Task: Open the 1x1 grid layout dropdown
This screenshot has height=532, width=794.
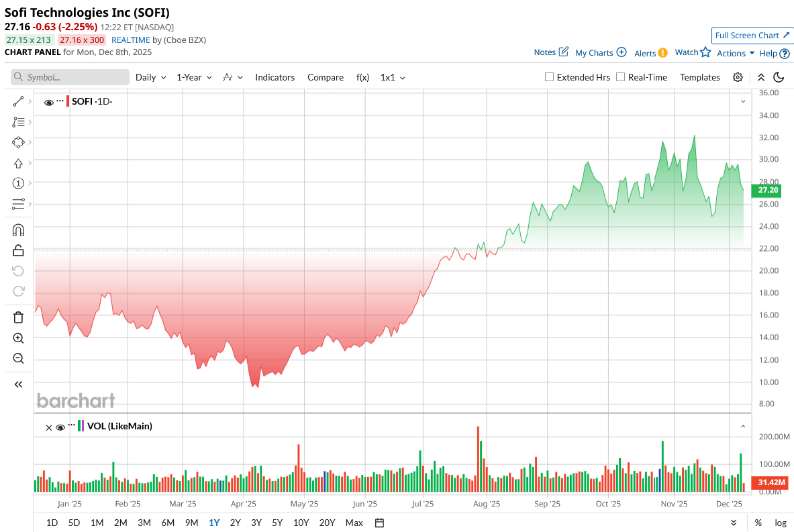Action: pyautogui.click(x=393, y=77)
